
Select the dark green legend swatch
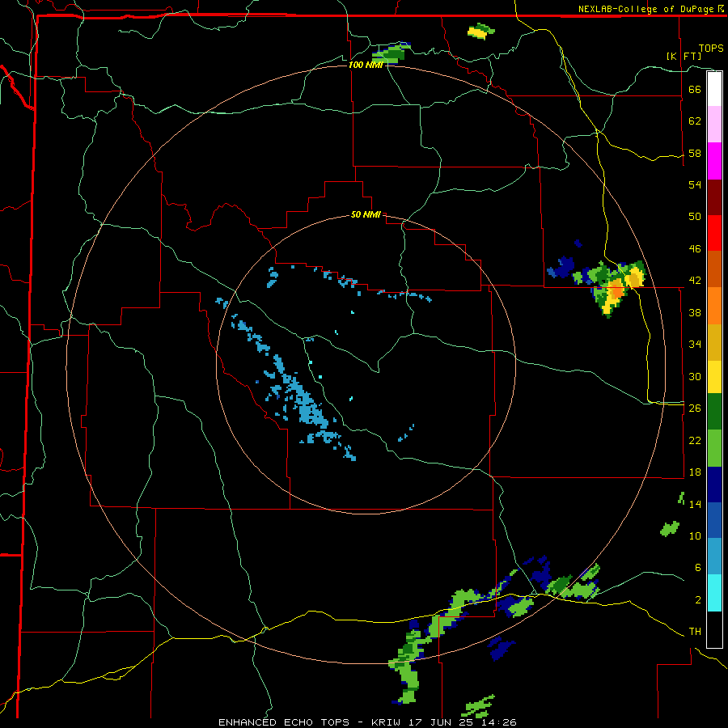[714, 412]
